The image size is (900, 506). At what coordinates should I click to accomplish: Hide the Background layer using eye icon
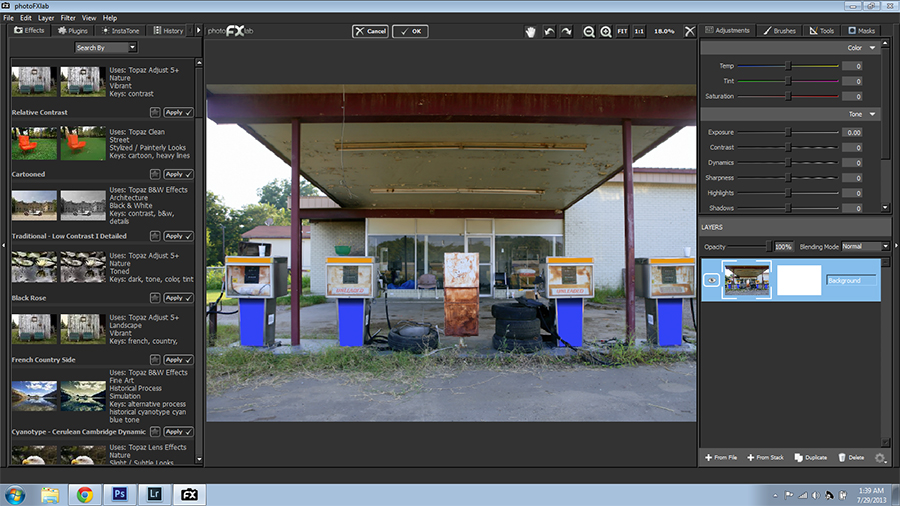click(712, 280)
